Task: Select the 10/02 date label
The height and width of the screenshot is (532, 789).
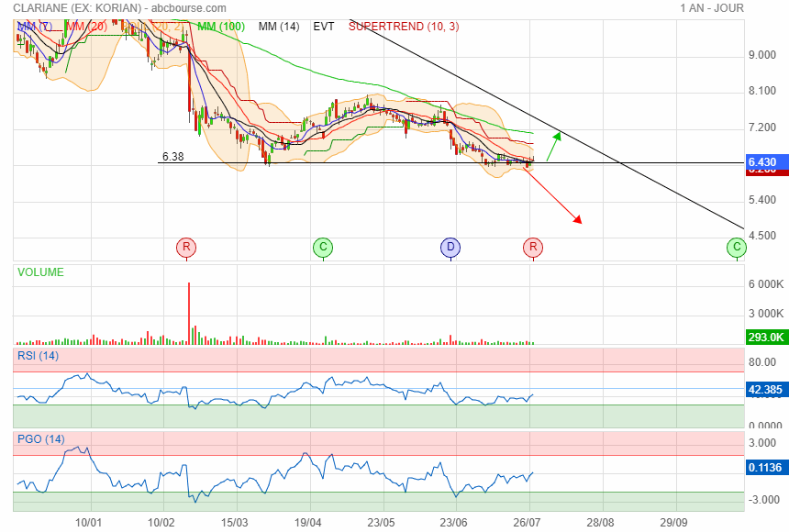Action: [161, 523]
